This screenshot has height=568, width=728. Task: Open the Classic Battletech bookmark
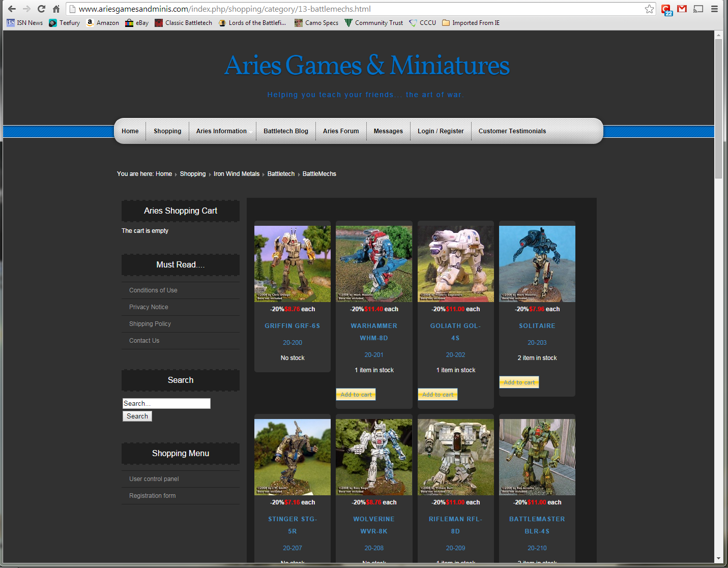[x=184, y=23]
